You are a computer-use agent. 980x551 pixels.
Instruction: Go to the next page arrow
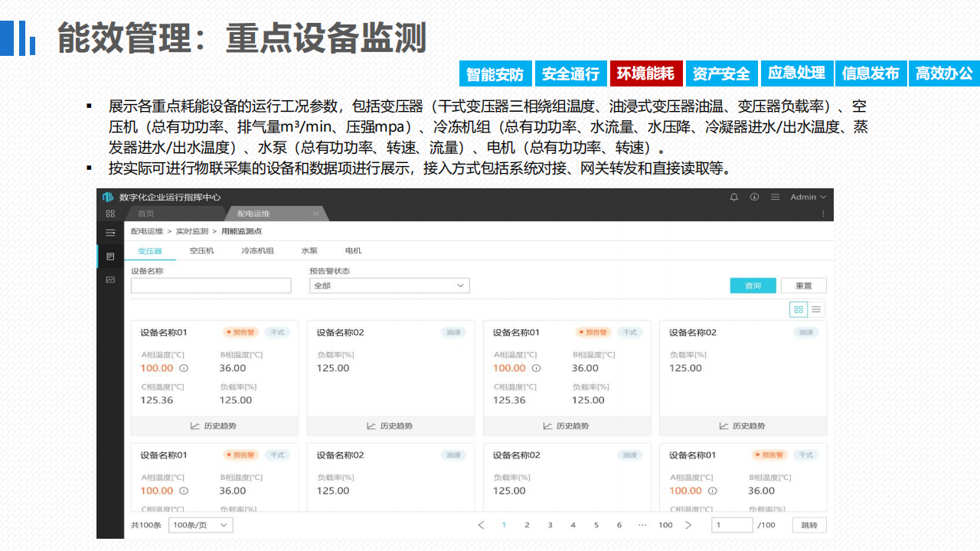point(688,525)
